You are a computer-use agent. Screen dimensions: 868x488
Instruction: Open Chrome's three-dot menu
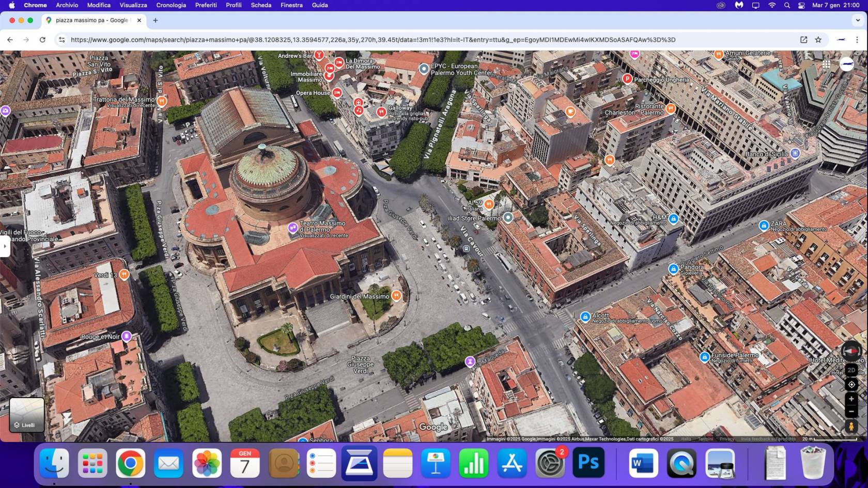click(x=857, y=40)
